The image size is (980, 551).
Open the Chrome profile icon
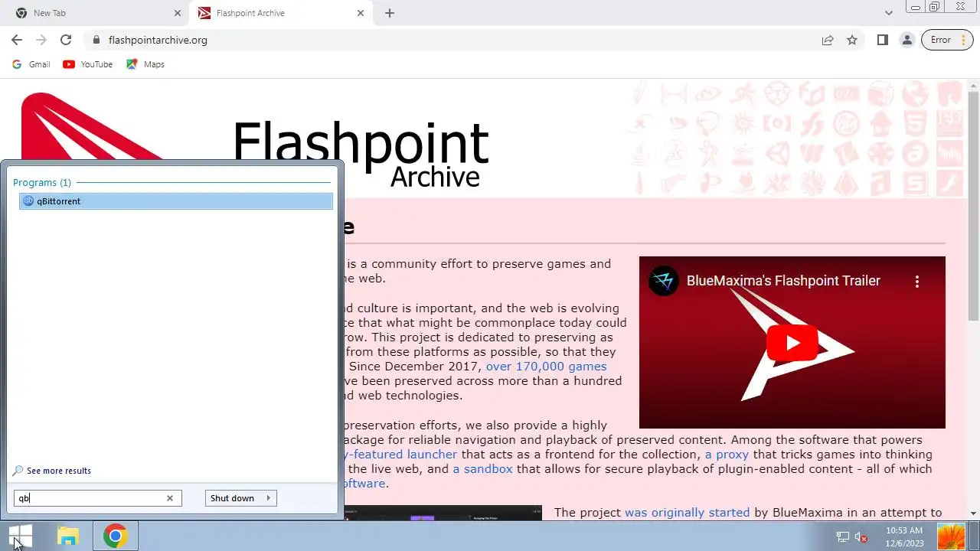click(907, 40)
